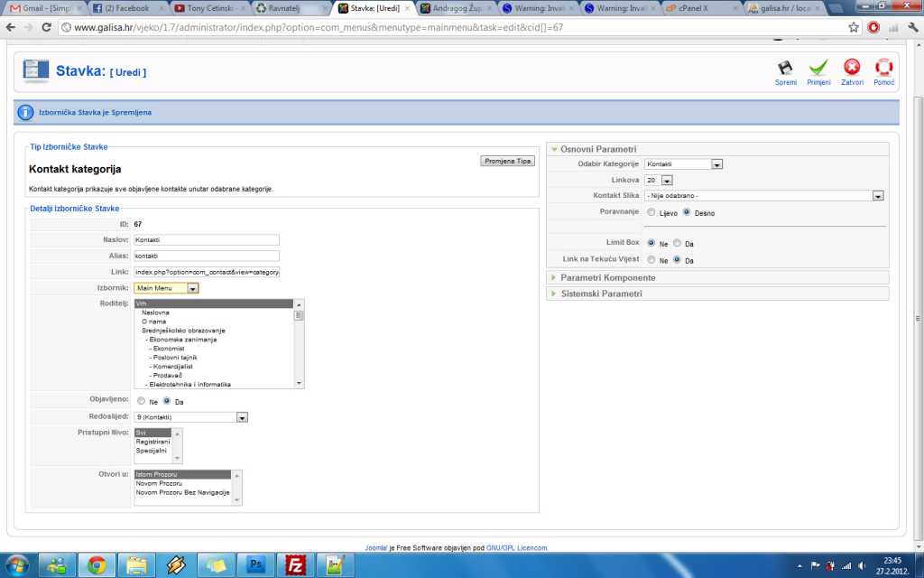Open FileZilla from the taskbar
924x578 pixels.
pos(294,565)
